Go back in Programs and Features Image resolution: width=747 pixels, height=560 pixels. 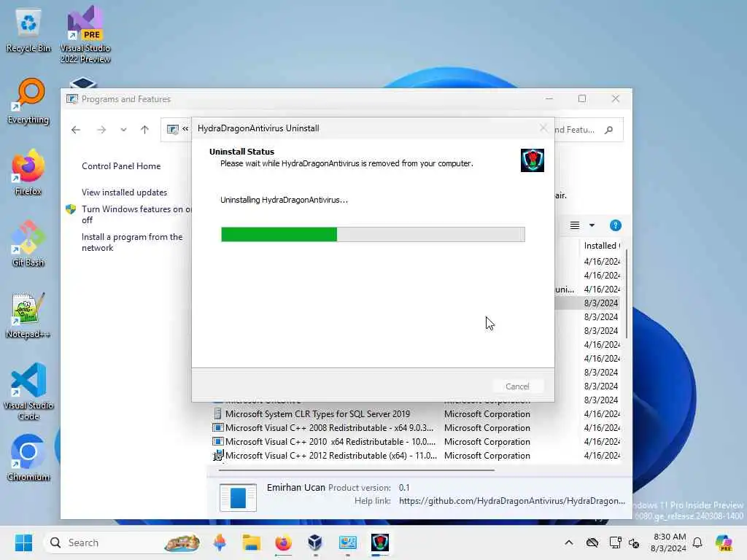tap(76, 130)
